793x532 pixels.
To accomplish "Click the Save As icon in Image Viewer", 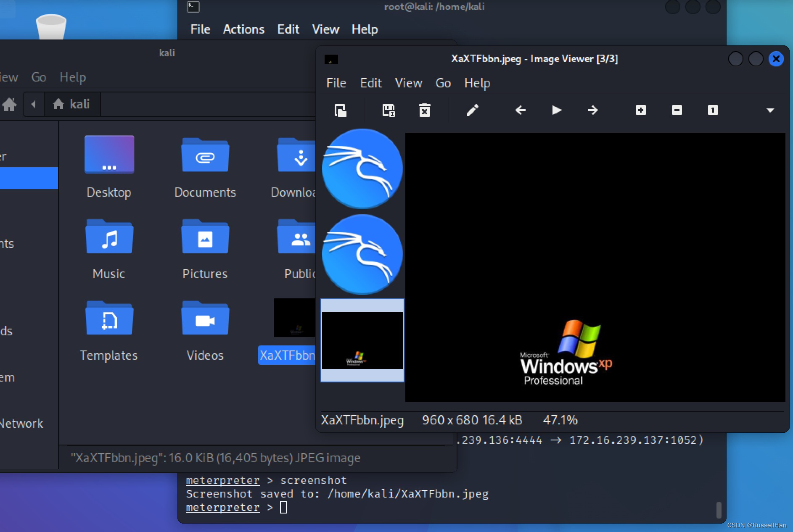I will [x=389, y=111].
